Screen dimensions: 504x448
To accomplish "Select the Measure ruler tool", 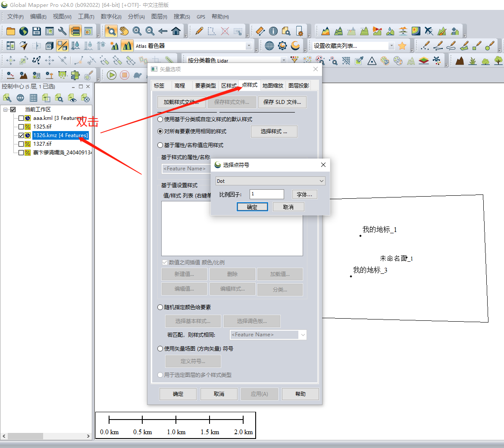I will 260,31.
